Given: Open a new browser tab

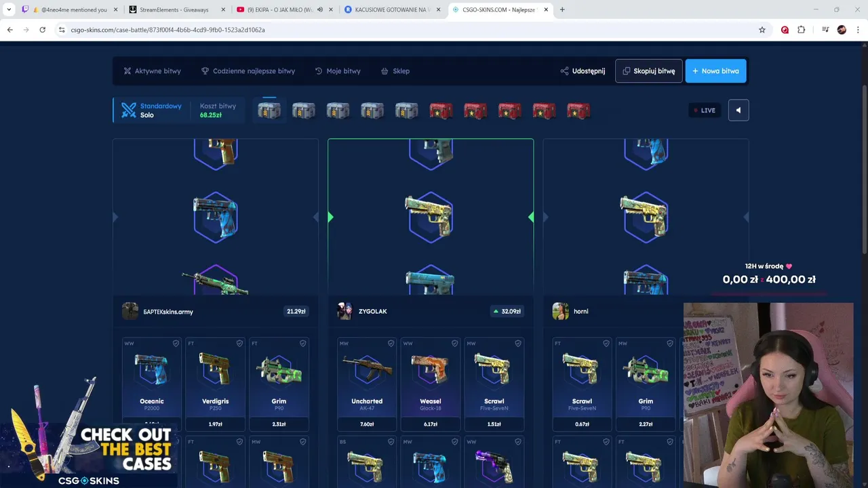Looking at the screenshot, I should [x=562, y=9].
